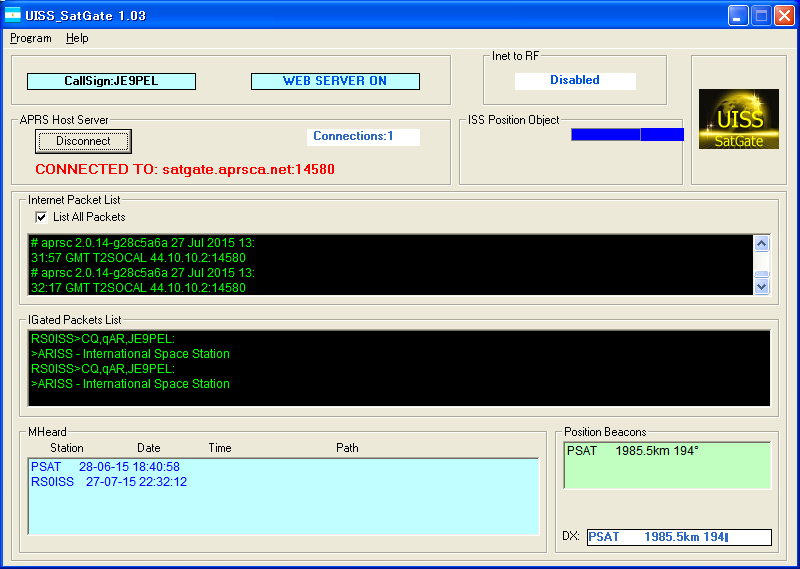Click the 31:57 GMT T2SOCAL packet line
The width and height of the screenshot is (800, 569).
(x=138, y=258)
